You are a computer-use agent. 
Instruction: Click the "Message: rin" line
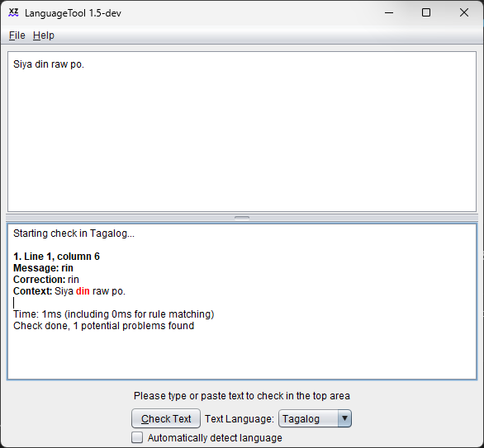(43, 268)
